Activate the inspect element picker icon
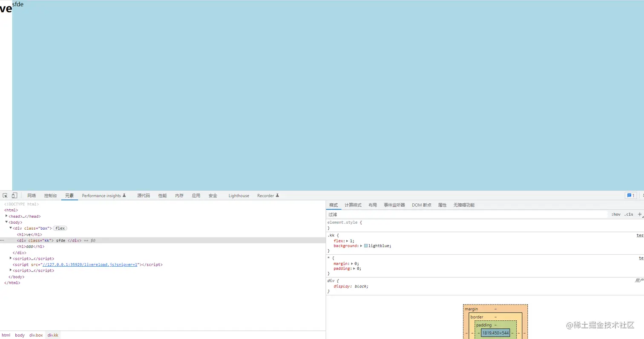This screenshot has height=339, width=644. pos(5,196)
